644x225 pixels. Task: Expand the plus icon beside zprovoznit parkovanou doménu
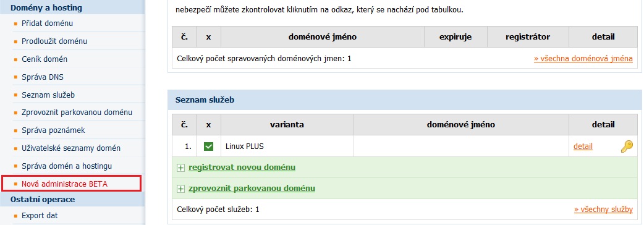(180, 189)
